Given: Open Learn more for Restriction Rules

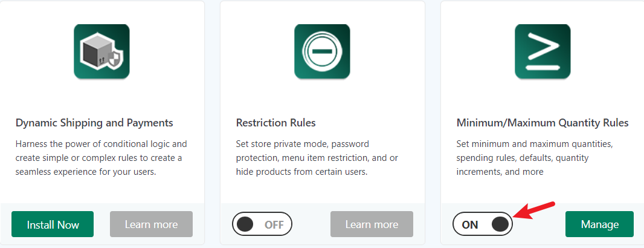Looking at the screenshot, I should (372, 224).
